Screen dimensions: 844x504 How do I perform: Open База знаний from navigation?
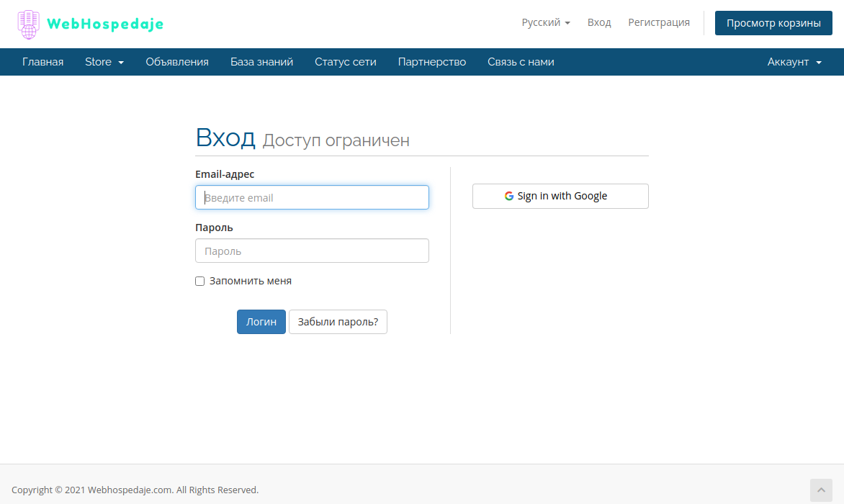tap(261, 62)
